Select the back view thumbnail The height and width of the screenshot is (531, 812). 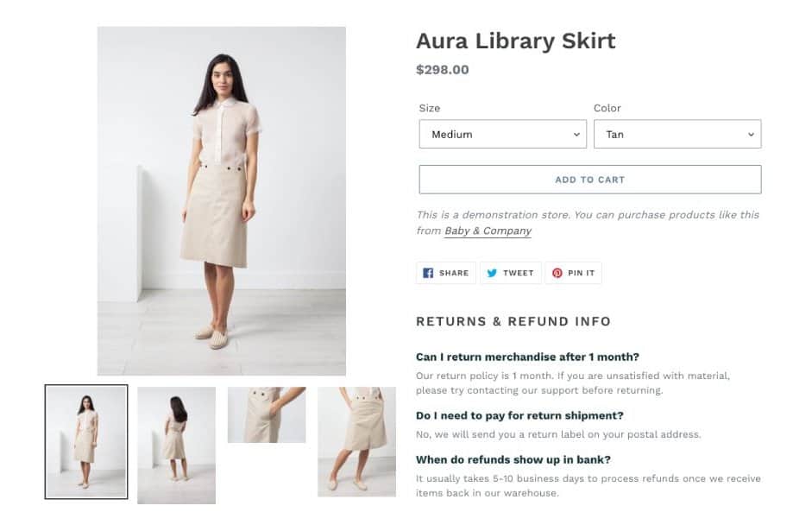point(177,445)
